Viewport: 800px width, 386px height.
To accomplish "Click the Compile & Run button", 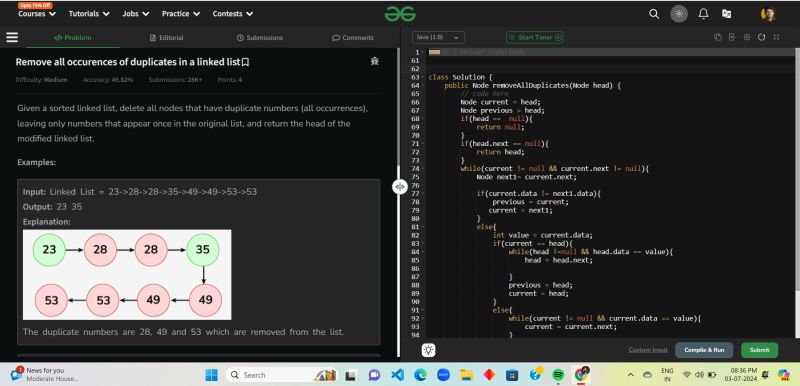I will (x=704, y=350).
